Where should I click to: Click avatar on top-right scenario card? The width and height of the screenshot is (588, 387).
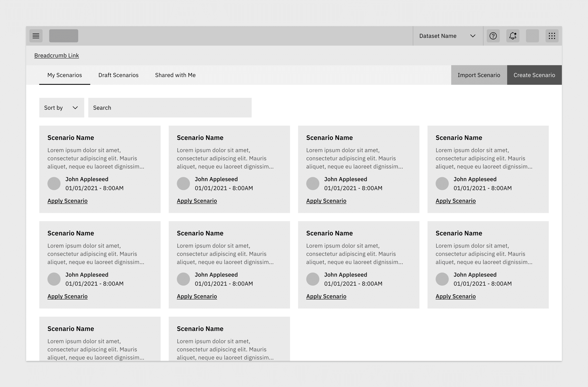click(x=442, y=183)
